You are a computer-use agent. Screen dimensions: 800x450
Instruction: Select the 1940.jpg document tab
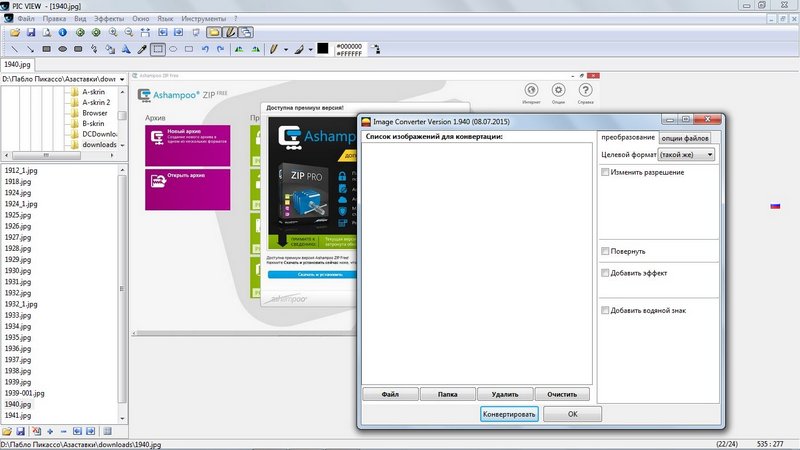[x=18, y=65]
